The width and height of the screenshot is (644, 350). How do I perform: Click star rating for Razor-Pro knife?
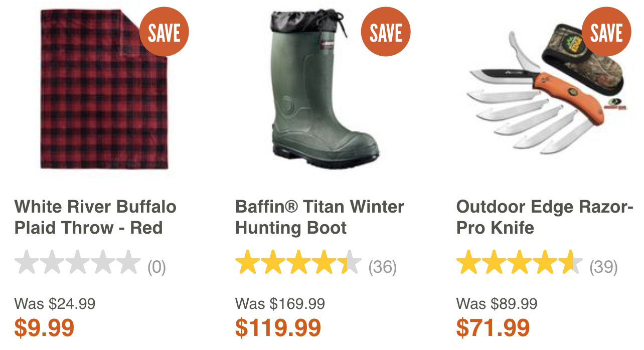coord(520,262)
